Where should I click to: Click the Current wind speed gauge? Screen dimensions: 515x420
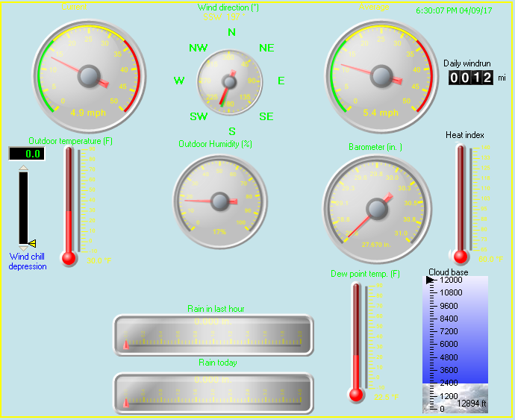click(x=89, y=76)
